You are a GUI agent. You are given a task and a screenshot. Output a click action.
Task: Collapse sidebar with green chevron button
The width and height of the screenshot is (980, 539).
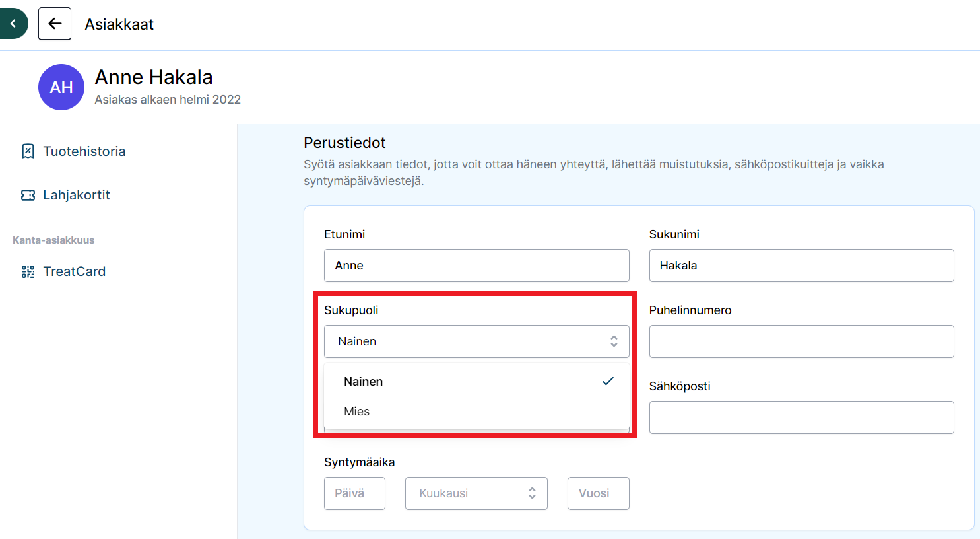coord(13,24)
